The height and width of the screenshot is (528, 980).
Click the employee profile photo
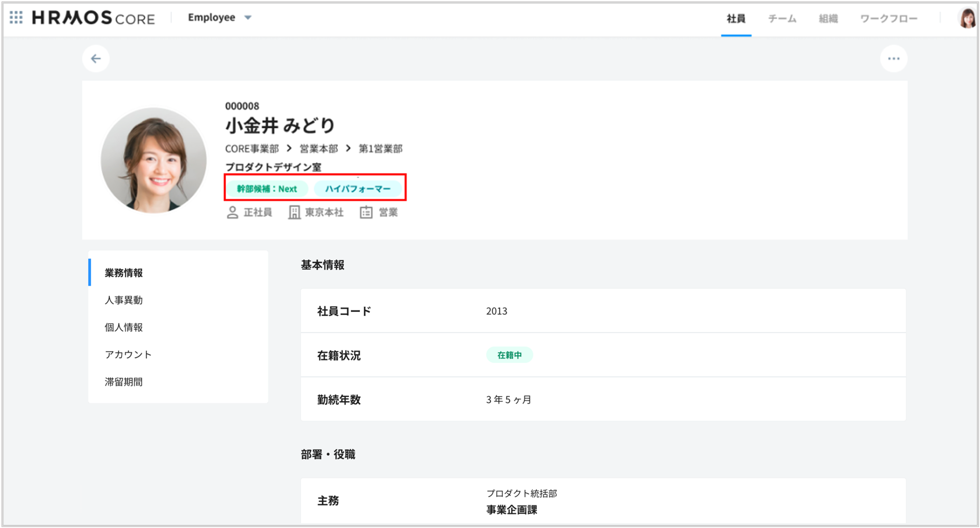coord(154,160)
